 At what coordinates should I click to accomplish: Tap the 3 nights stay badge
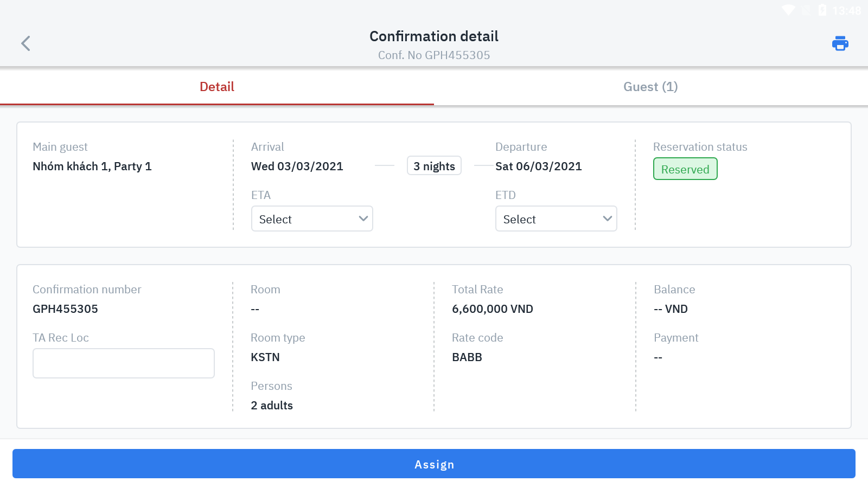coord(434,166)
